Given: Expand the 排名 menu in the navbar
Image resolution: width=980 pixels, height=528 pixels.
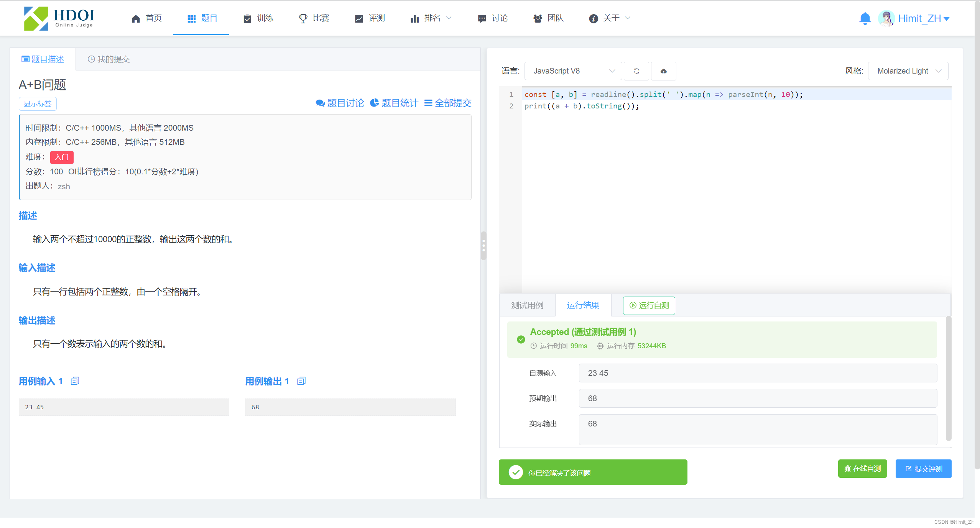Looking at the screenshot, I should tap(431, 18).
